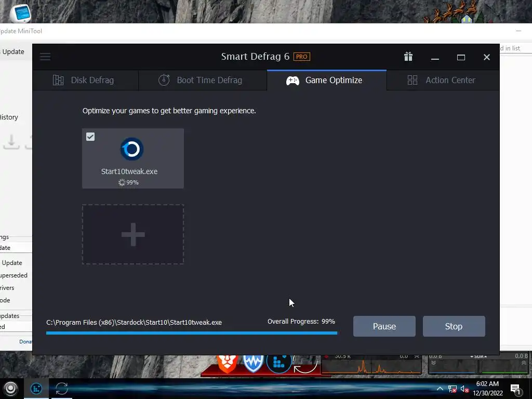This screenshot has width=532, height=399.
Task: Click History in the Update MiniTool window
Action: [x=9, y=117]
